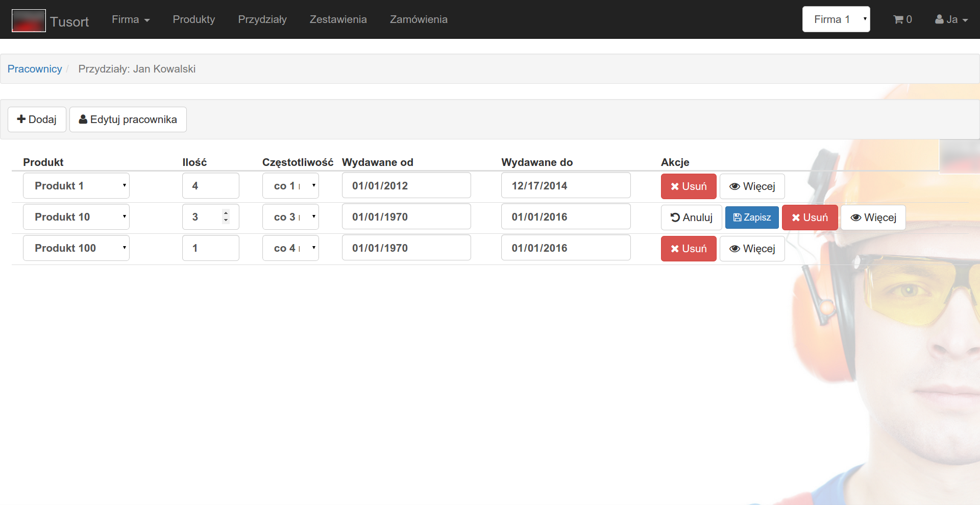Screen dimensions: 980x505
Task: Show more details for Produkt 100
Action: pos(752,249)
